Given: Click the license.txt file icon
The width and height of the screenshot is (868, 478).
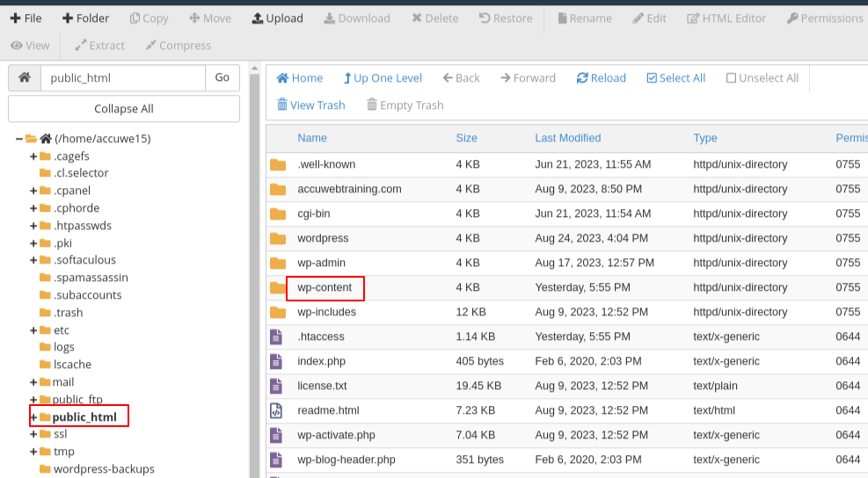Looking at the screenshot, I should click(275, 386).
